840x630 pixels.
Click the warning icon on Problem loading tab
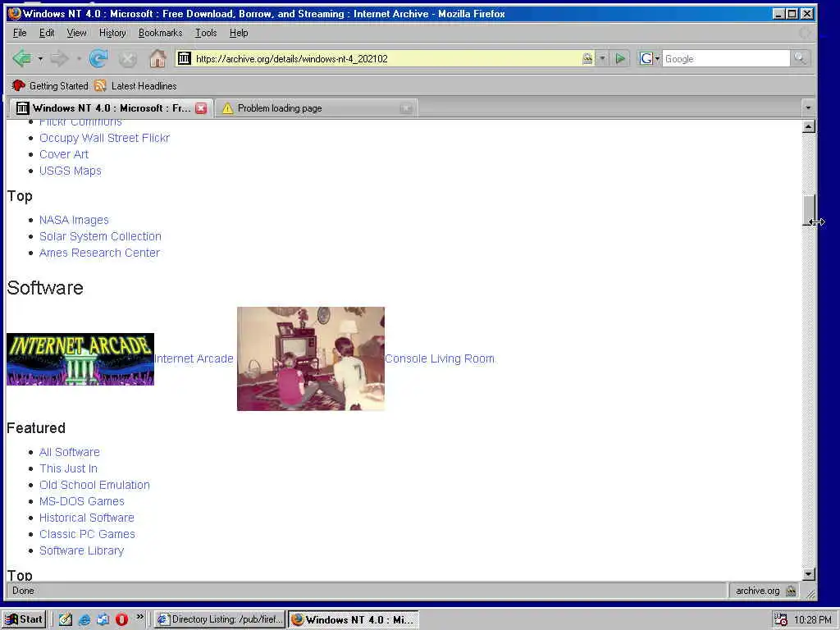(x=228, y=108)
